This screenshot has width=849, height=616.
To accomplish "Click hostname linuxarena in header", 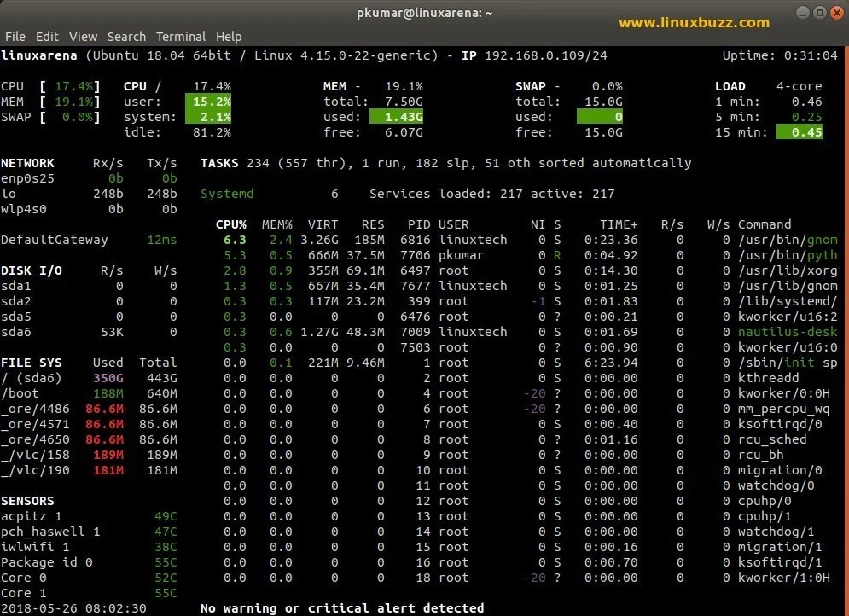I will 39,55.
